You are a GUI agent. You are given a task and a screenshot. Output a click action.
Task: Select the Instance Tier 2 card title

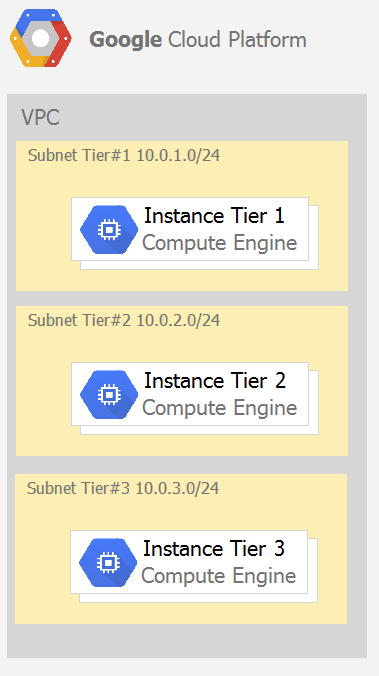[x=215, y=380]
